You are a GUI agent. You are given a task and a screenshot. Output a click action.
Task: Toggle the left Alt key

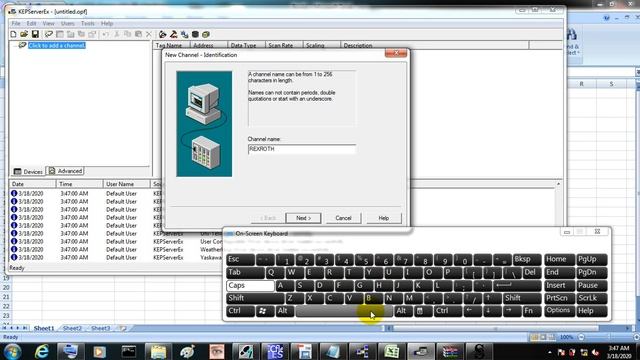click(284, 311)
